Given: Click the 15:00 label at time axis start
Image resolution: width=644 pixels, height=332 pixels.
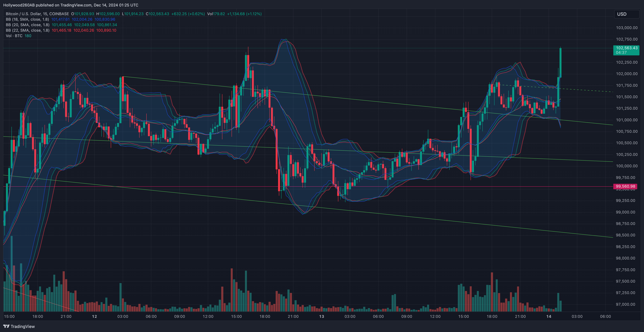Looking at the screenshot, I should [9, 316].
